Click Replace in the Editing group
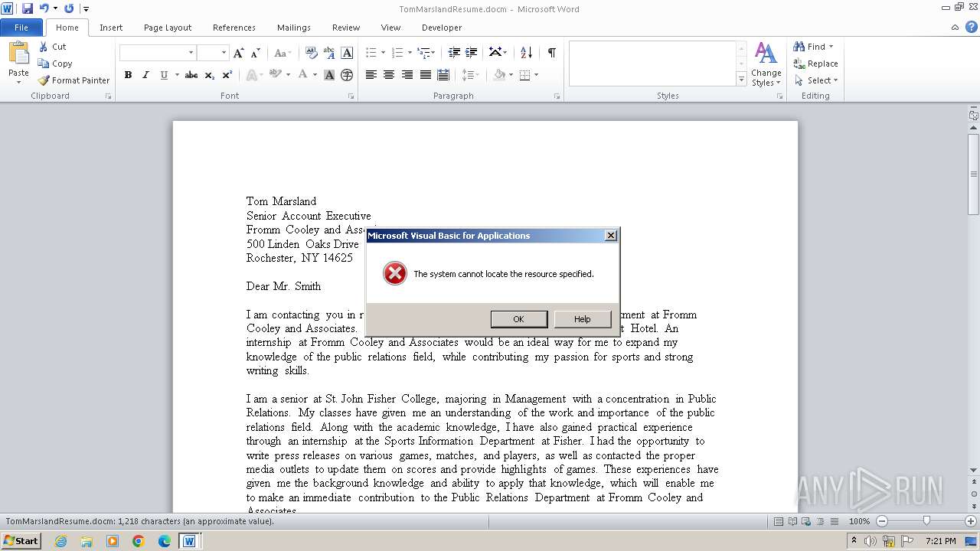Screen dimensions: 980x551 [x=816, y=64]
